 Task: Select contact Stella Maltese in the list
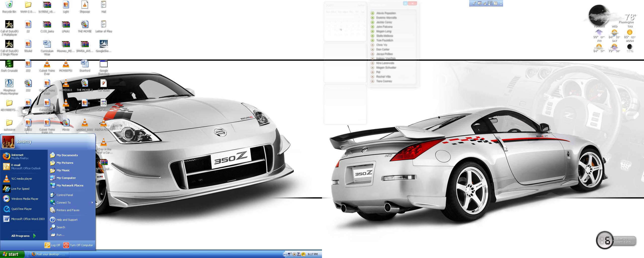(384, 36)
